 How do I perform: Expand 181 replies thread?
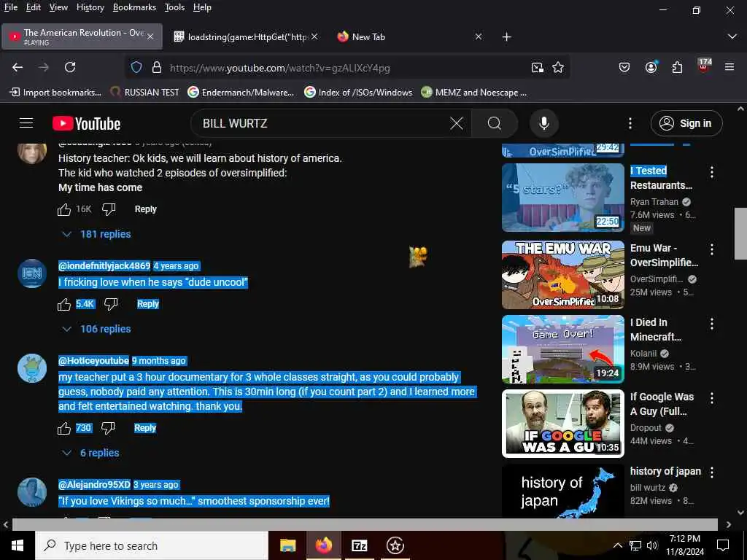click(x=97, y=234)
